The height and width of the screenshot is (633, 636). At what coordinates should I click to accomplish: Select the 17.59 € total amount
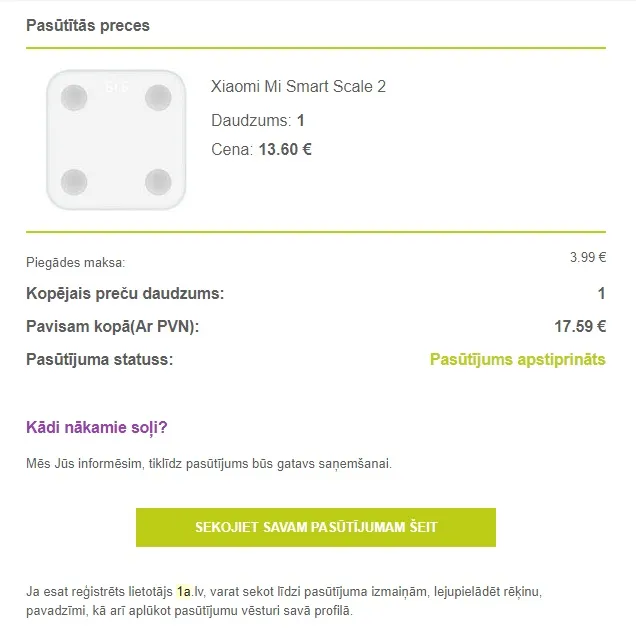pos(580,326)
